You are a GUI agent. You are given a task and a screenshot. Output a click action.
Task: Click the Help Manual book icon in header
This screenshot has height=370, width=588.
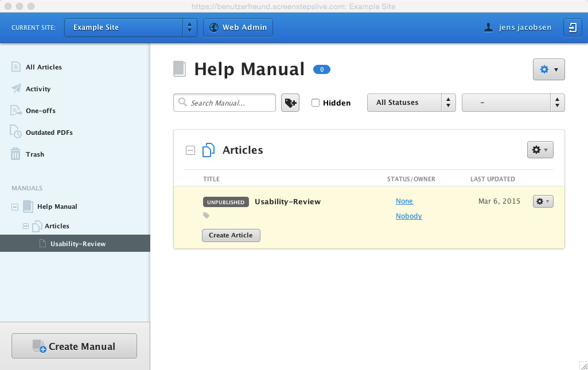[x=179, y=69]
